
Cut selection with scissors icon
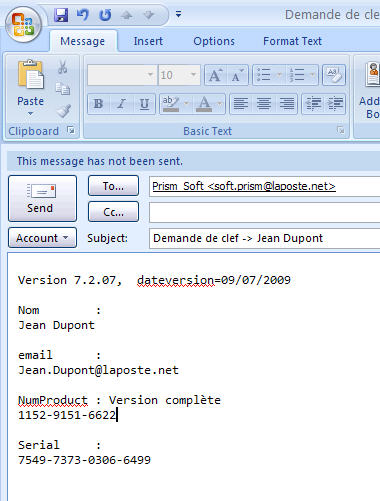62,67
